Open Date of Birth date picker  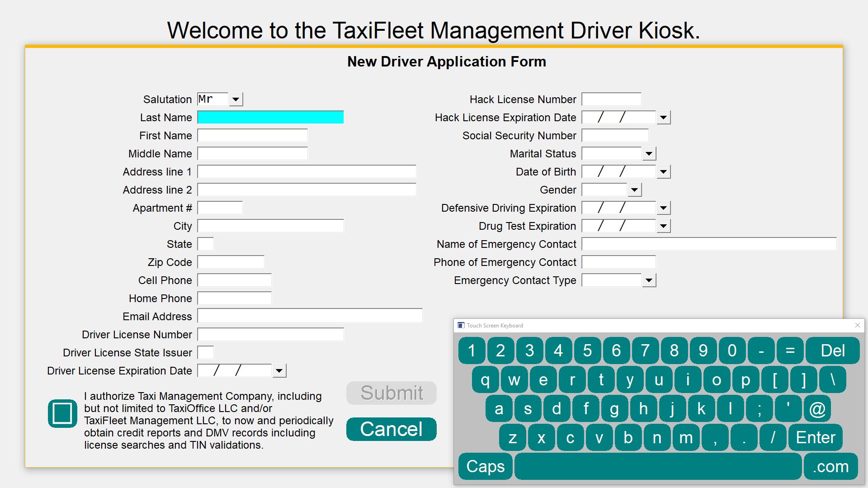pyautogui.click(x=663, y=172)
